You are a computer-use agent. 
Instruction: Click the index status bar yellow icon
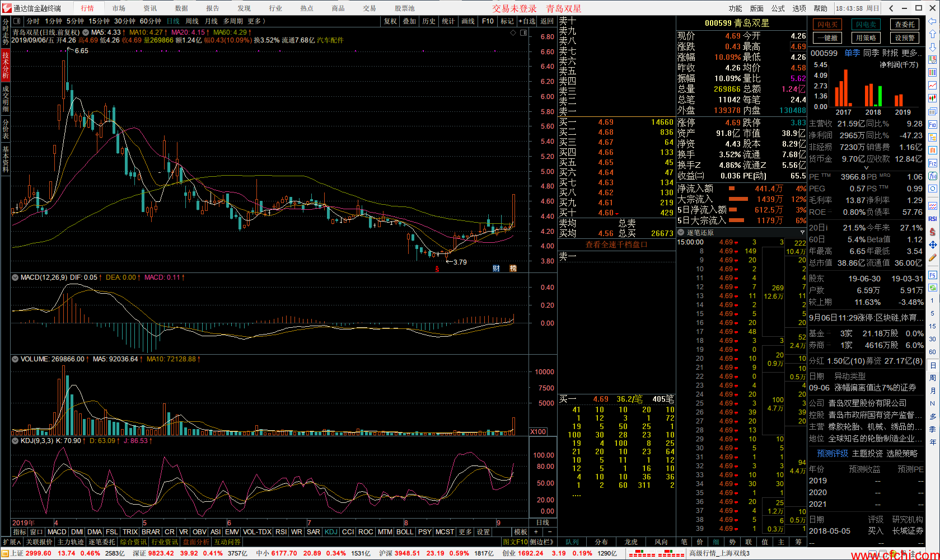point(4,553)
